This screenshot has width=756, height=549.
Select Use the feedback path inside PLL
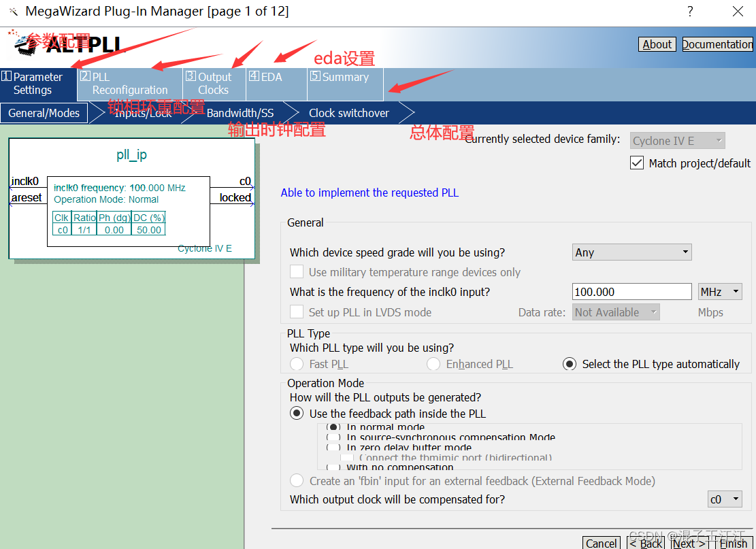297,413
